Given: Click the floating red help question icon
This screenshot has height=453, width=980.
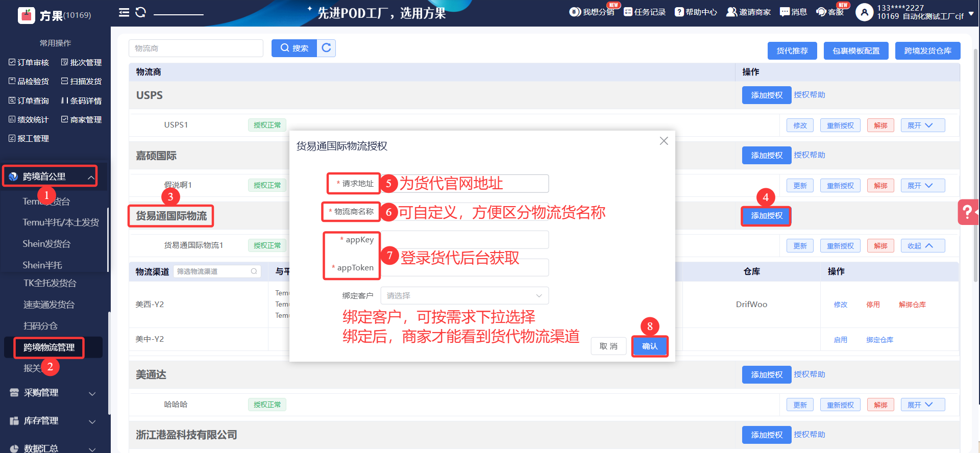Looking at the screenshot, I should (968, 212).
